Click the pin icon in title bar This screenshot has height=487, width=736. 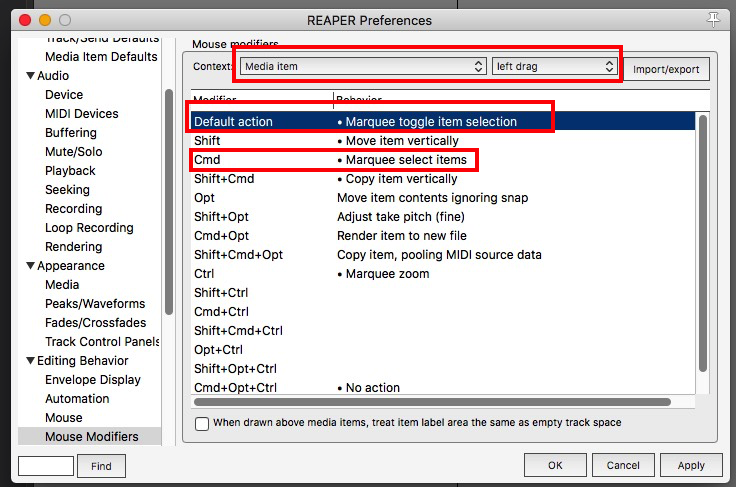pyautogui.click(x=713, y=20)
